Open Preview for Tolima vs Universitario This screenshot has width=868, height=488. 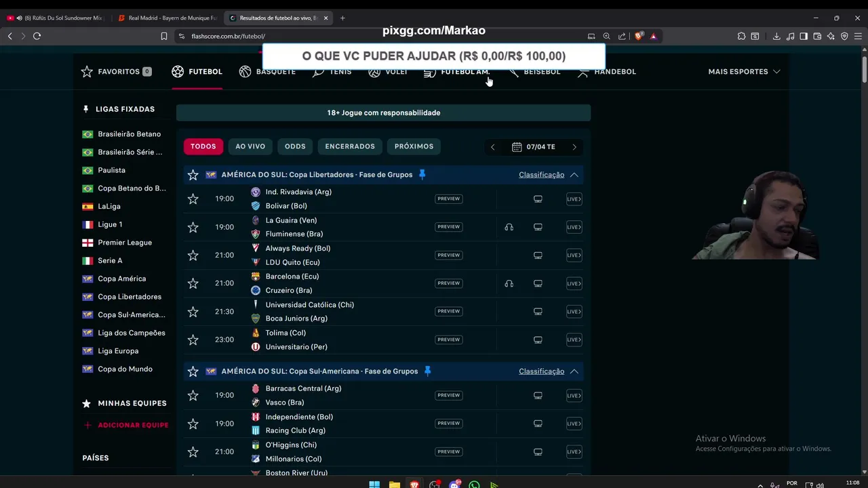pos(448,340)
